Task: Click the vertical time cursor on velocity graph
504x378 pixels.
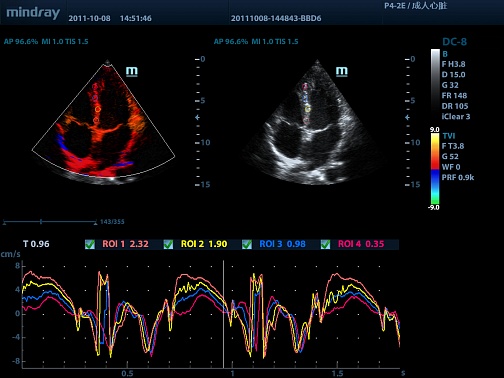Action: [223, 314]
